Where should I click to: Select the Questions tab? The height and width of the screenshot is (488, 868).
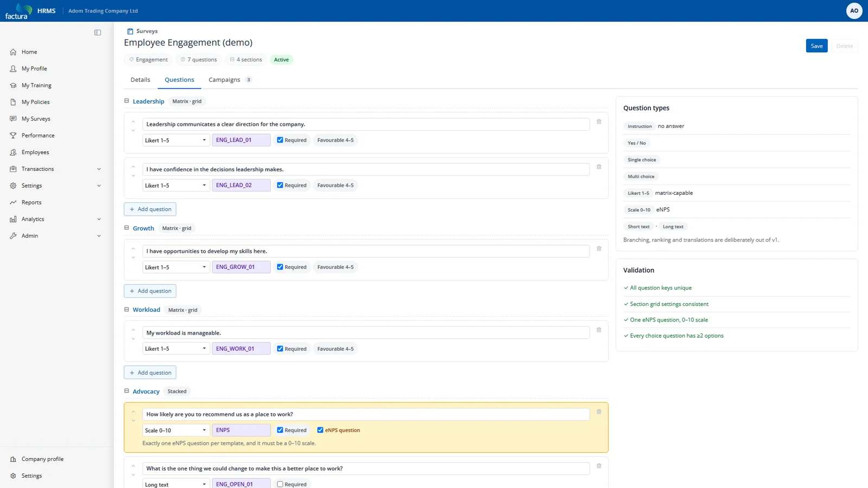click(180, 80)
